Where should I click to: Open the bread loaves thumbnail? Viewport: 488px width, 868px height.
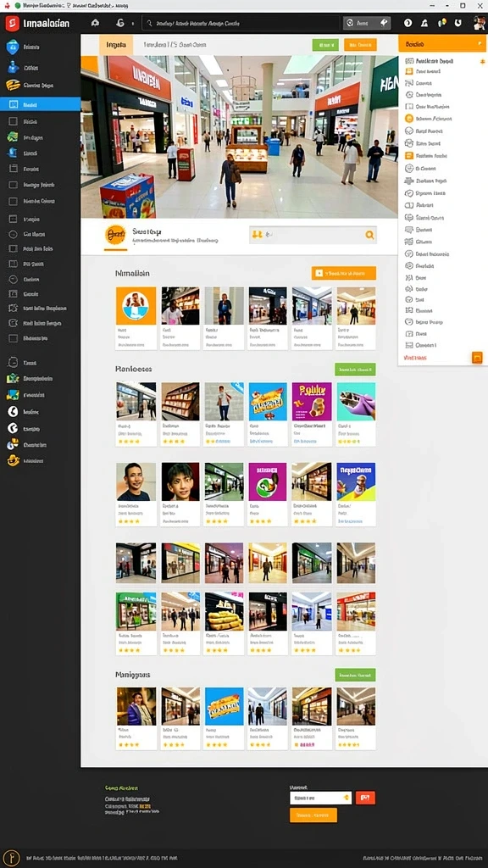[x=224, y=611]
